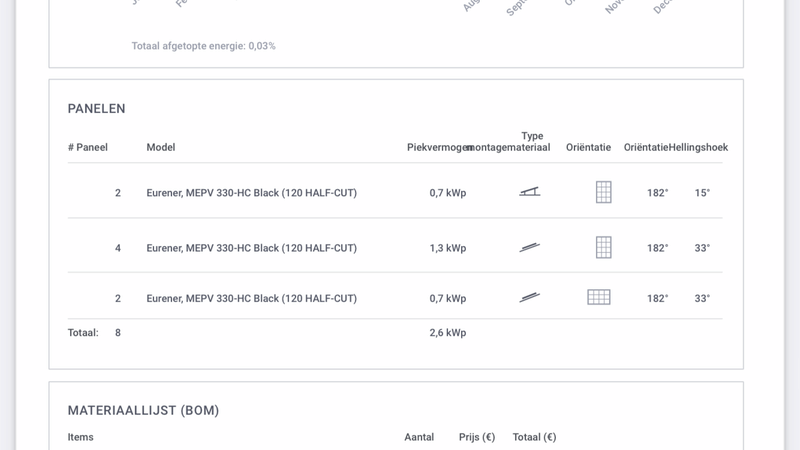Select the 2,6 kWp total power value
This screenshot has width=800, height=450.
[448, 333]
